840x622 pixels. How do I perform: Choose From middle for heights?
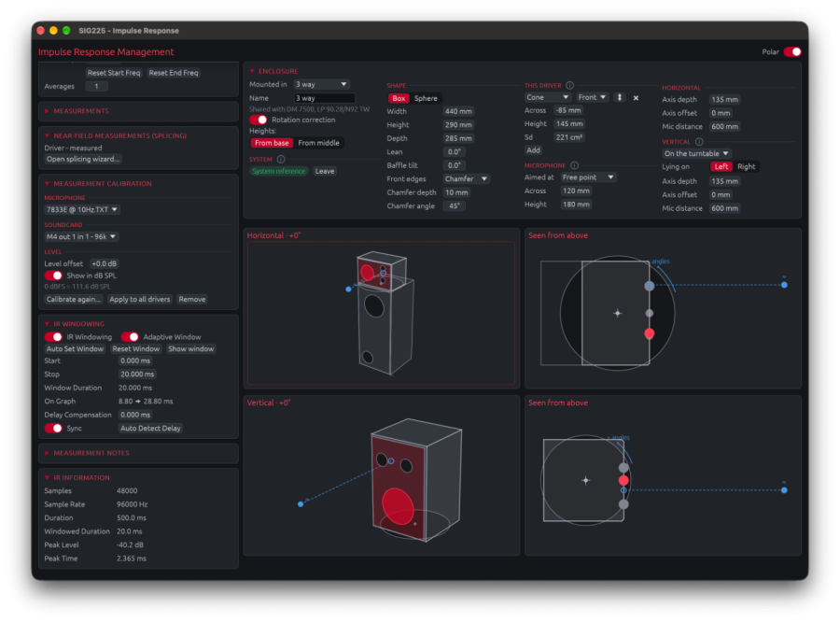319,143
